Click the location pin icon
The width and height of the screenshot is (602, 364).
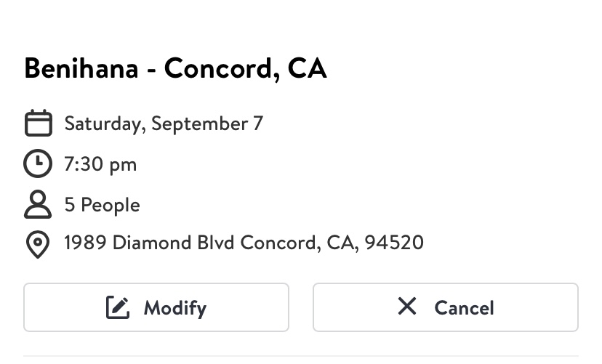coord(38,245)
